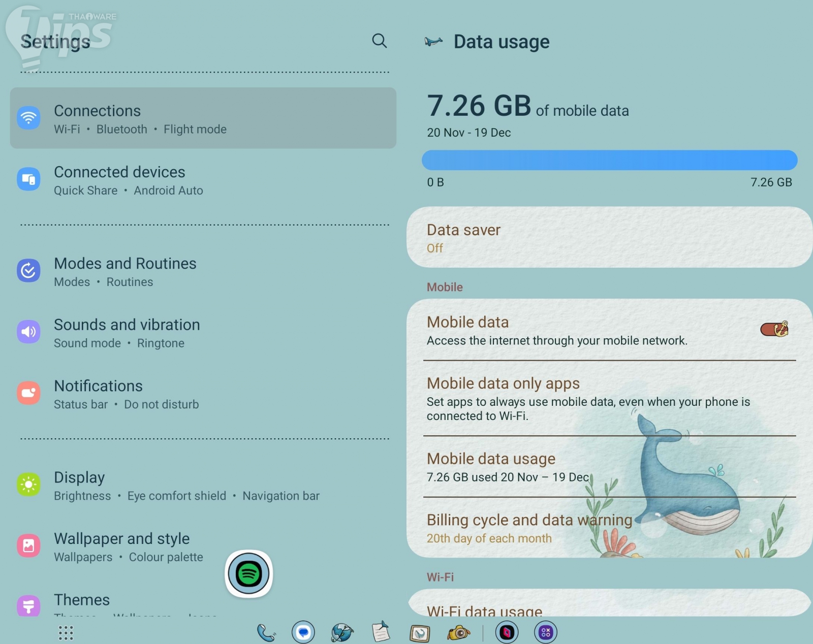Open Billing cycle and data warning
Screen dimensions: 813x644
pyautogui.click(x=609, y=528)
